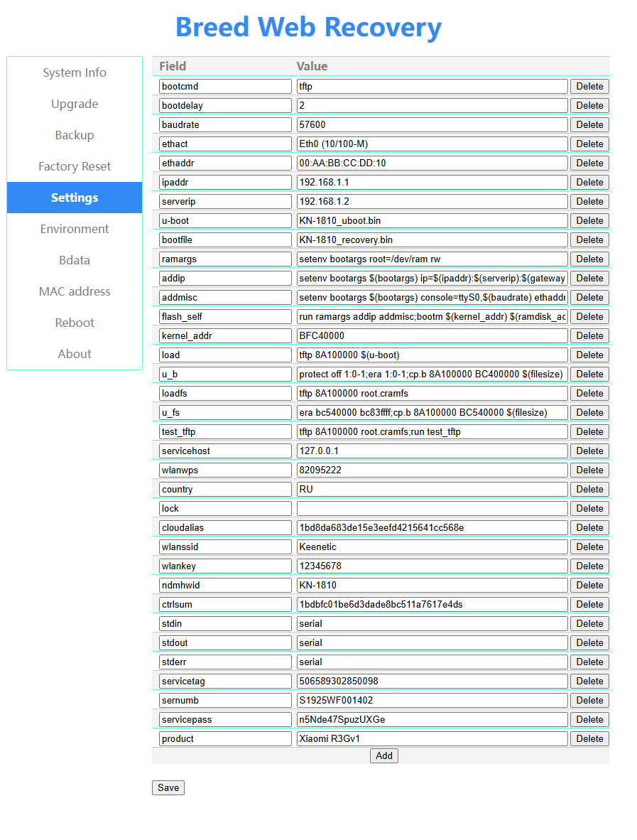The height and width of the screenshot is (840, 637).
Task: Open the Settings menu item
Action: coord(75,198)
